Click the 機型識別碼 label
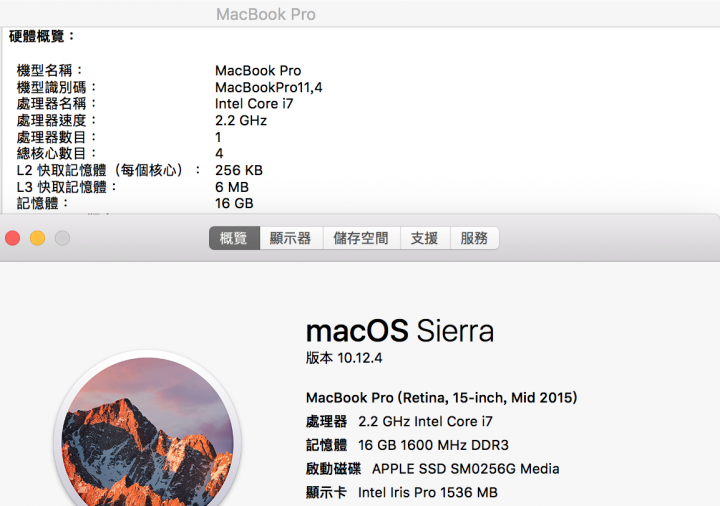Image resolution: width=720 pixels, height=506 pixels. point(56,87)
